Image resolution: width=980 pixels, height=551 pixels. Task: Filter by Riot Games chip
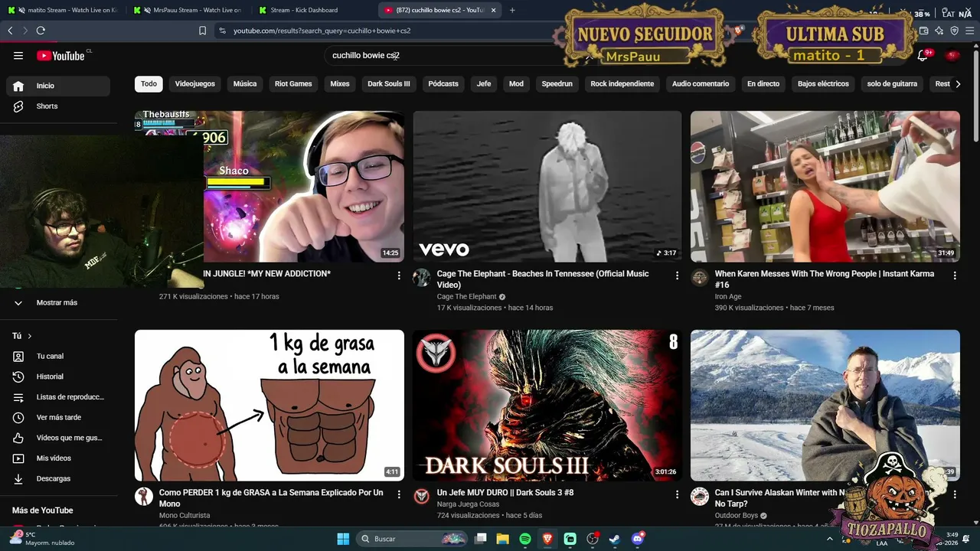coord(293,83)
